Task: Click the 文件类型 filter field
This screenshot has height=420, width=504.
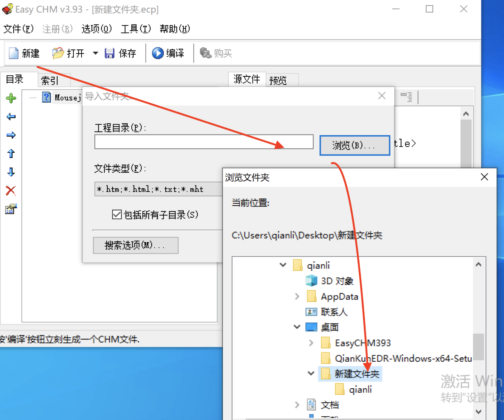Action: 159,189
